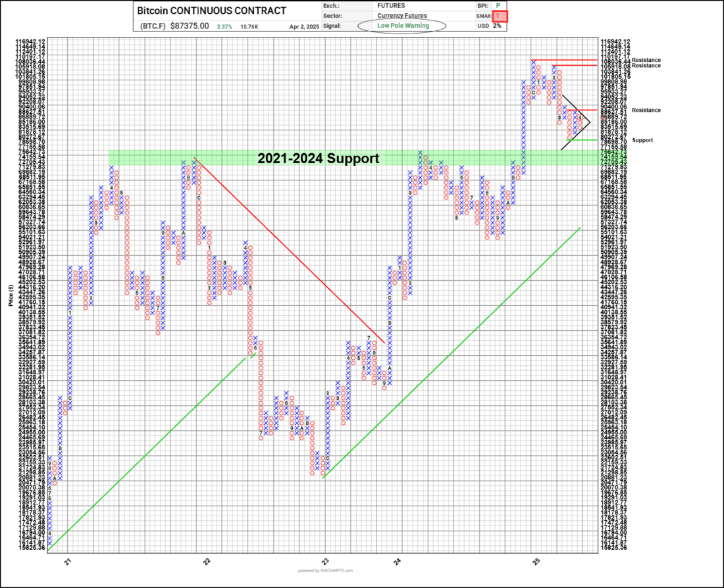Click the Resistance label near 88627
The height and width of the screenshot is (588, 724).
pyautogui.click(x=646, y=110)
